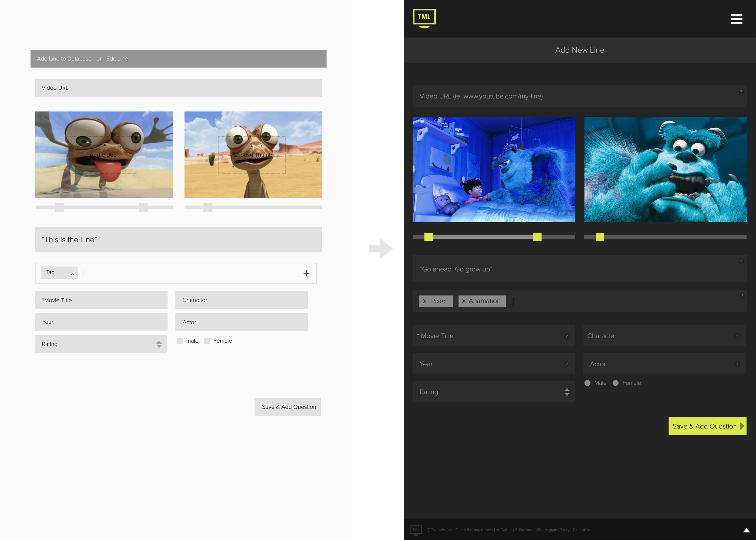
Task: Click the wireframe Year field
Action: (101, 322)
